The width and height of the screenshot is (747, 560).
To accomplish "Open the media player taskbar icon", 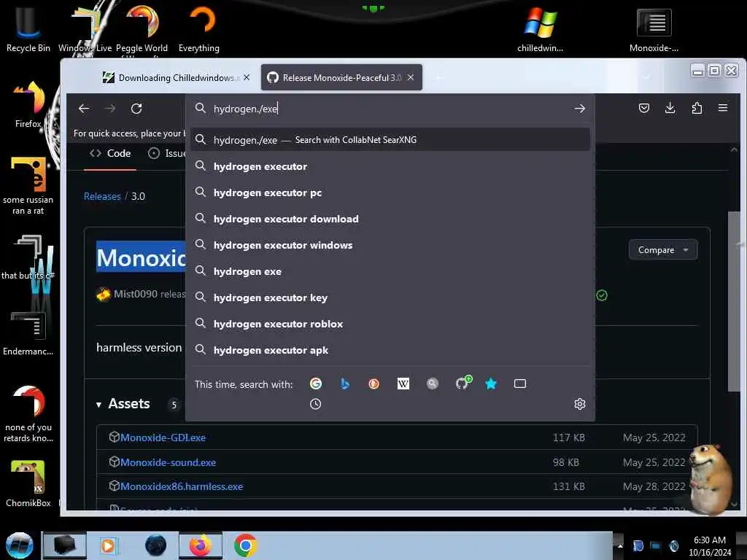I will pos(108,545).
